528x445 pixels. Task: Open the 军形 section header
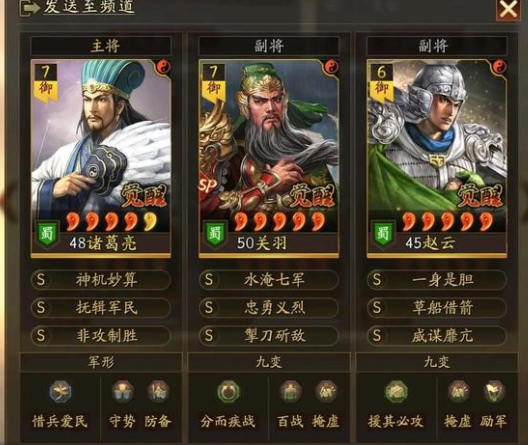coord(101,362)
